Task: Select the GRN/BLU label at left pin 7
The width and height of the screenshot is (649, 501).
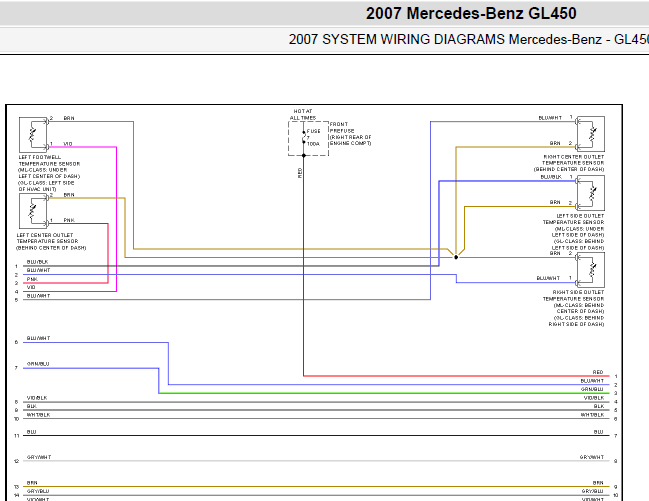Action: (38, 364)
